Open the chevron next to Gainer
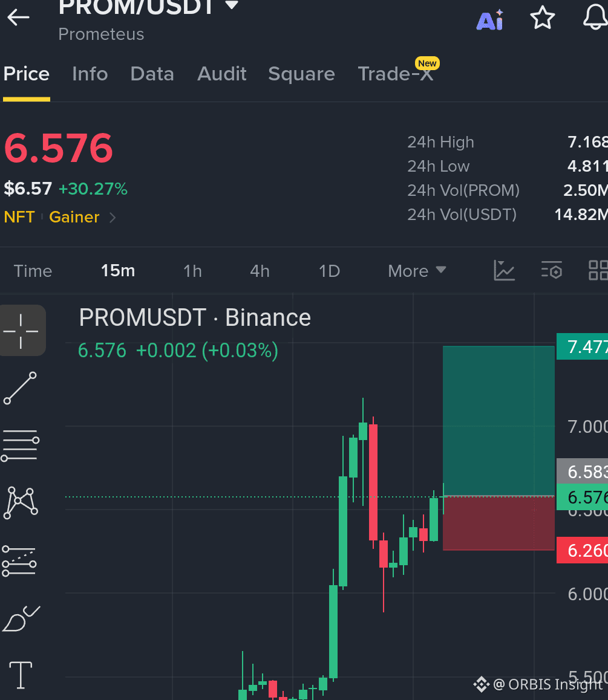 click(113, 218)
